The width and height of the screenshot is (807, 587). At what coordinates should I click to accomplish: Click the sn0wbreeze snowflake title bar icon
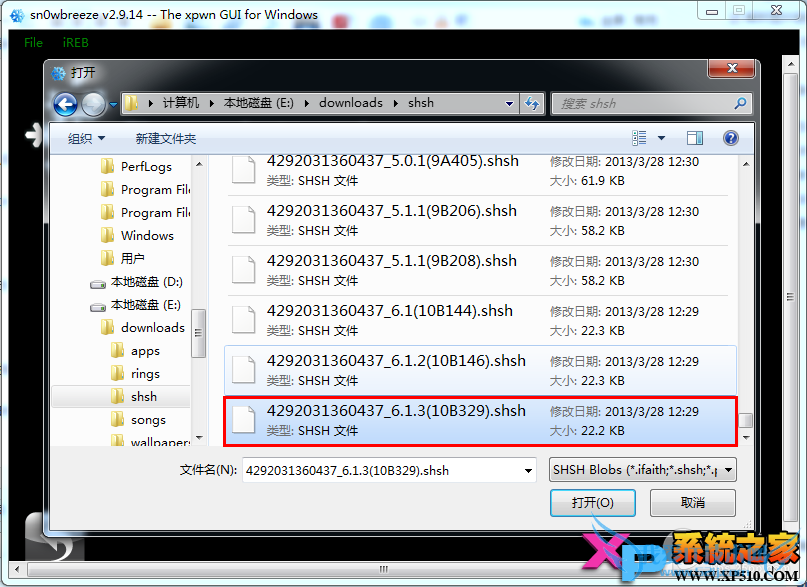click(17, 15)
